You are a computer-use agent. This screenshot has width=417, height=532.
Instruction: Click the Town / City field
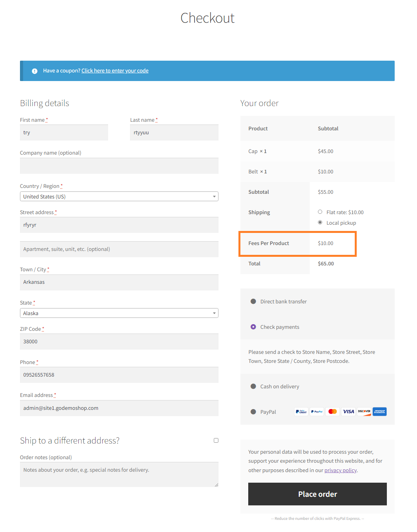tap(119, 282)
